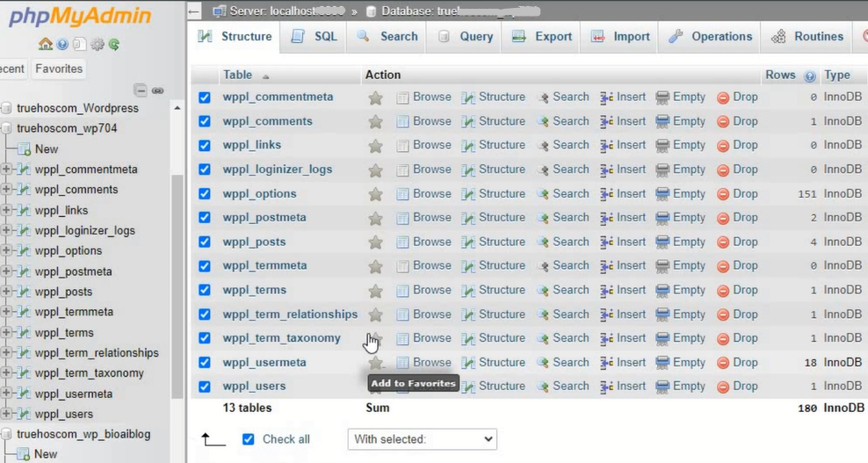Click the sidebar scroll-up arrow
This screenshot has width=868, height=463.
pyautogui.click(x=177, y=107)
